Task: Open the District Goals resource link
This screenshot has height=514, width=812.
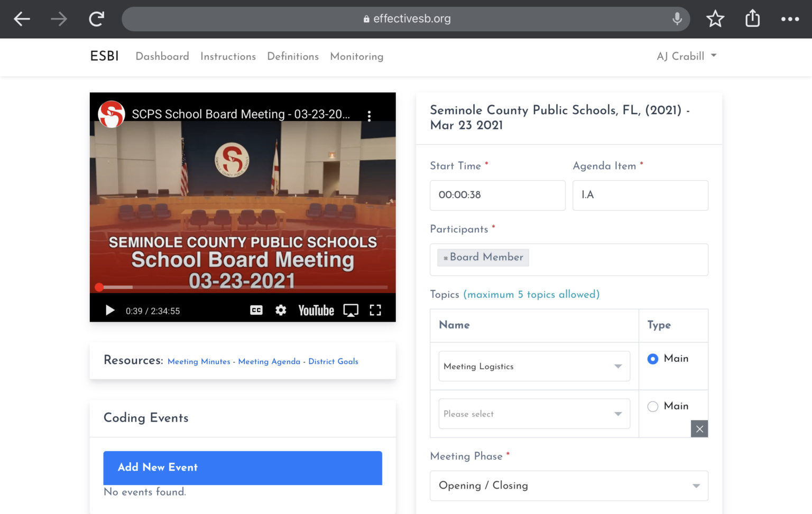Action: coord(333,361)
